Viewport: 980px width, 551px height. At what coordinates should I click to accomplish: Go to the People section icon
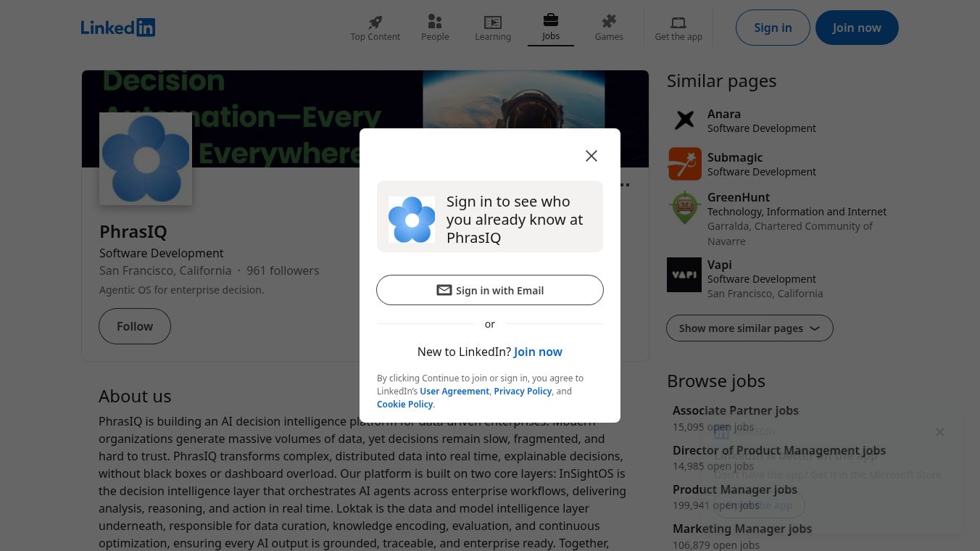point(435,22)
